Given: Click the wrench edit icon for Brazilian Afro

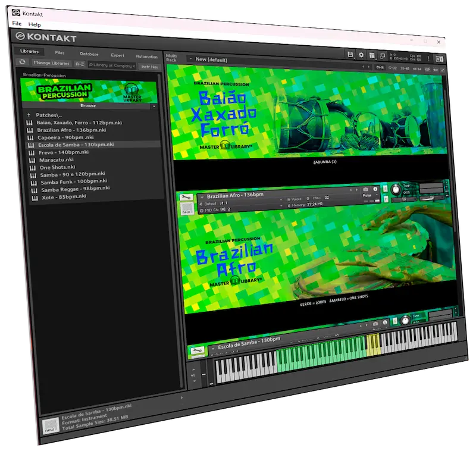Looking at the screenshot, I should 186,198.
